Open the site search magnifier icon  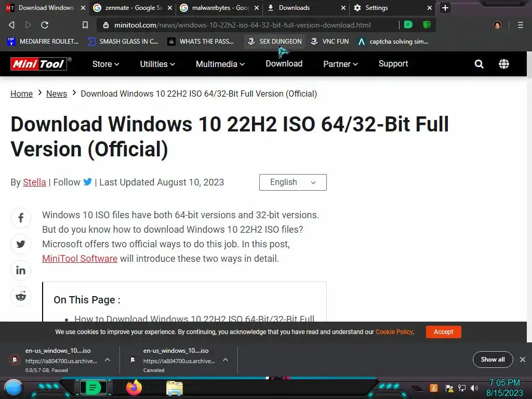478,64
